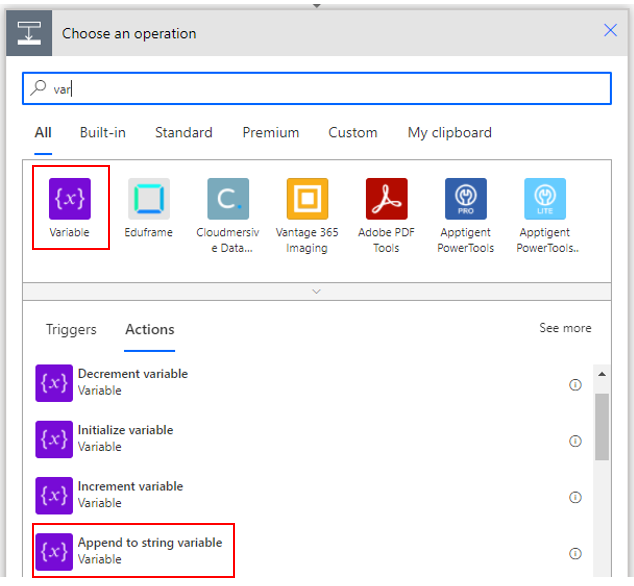Image resolution: width=634 pixels, height=586 pixels.
Task: Expand the connectors list chevron
Action: [317, 292]
